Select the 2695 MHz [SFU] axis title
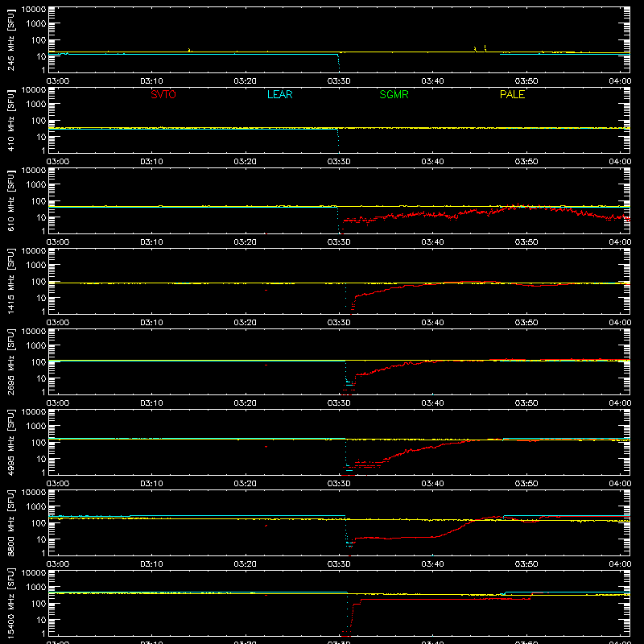This screenshot has width=644, height=644. tap(11, 362)
